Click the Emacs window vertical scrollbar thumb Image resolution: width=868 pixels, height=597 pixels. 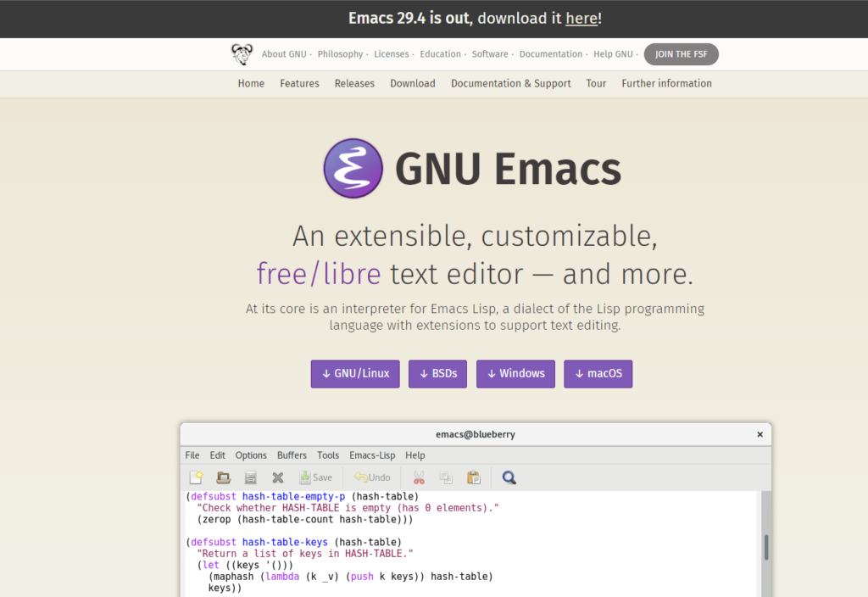(766, 547)
